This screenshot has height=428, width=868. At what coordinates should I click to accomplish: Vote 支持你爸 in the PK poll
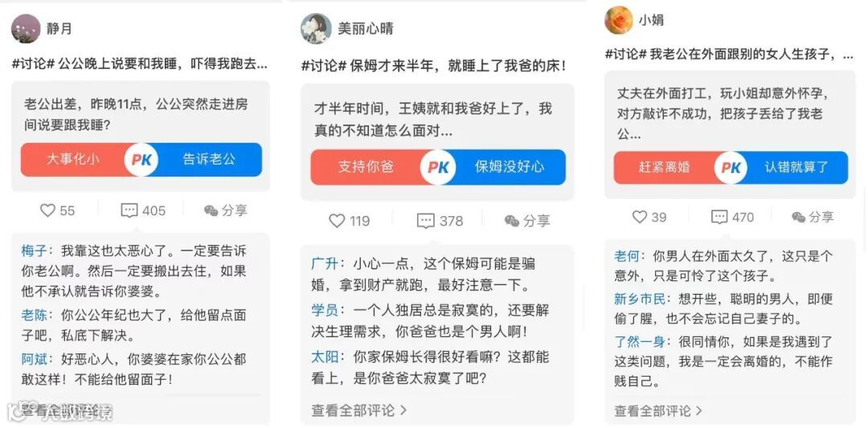(366, 167)
